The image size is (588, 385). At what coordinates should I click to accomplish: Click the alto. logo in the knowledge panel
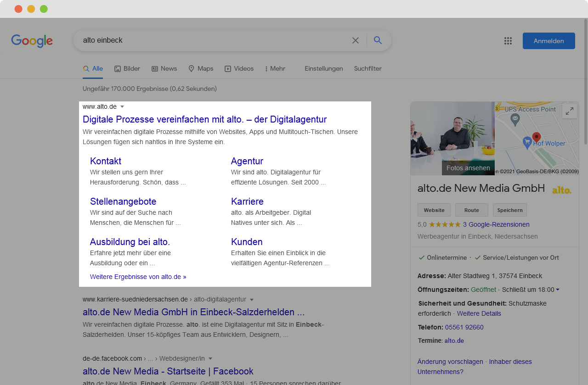(561, 189)
